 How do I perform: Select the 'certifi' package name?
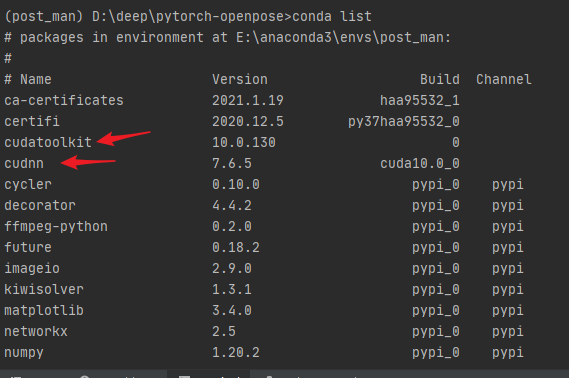(x=32, y=122)
